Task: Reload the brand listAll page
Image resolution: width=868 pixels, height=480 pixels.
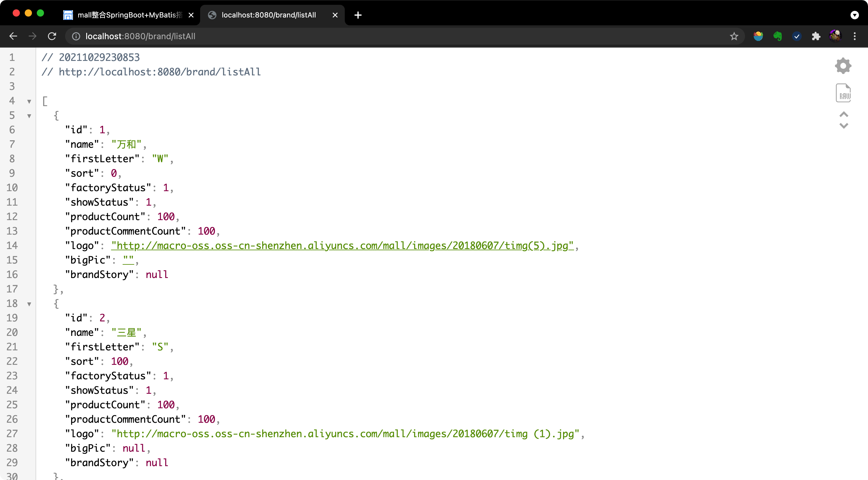Action: coord(52,36)
